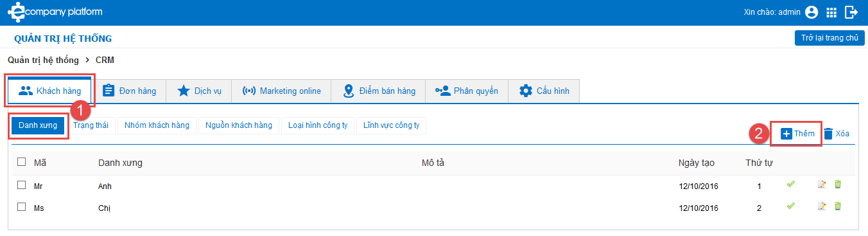Click the Trở lại trang chủ button
Image resolution: width=868 pixels, height=236 pixels.
click(829, 38)
